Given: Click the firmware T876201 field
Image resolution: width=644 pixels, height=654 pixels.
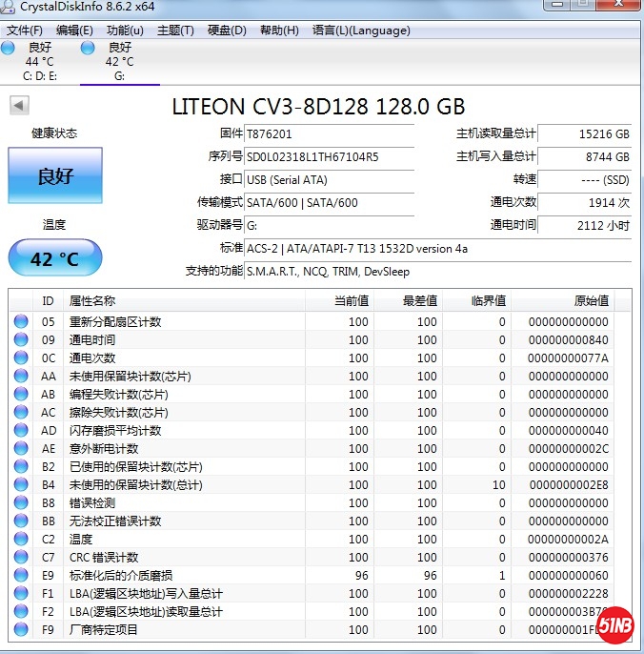Looking at the screenshot, I should click(x=329, y=133).
